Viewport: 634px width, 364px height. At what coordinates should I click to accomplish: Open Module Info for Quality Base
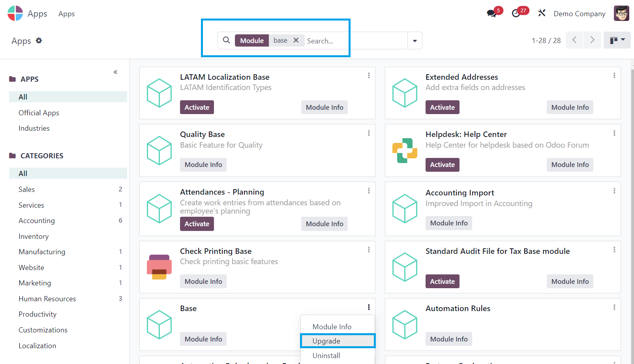pyautogui.click(x=203, y=165)
